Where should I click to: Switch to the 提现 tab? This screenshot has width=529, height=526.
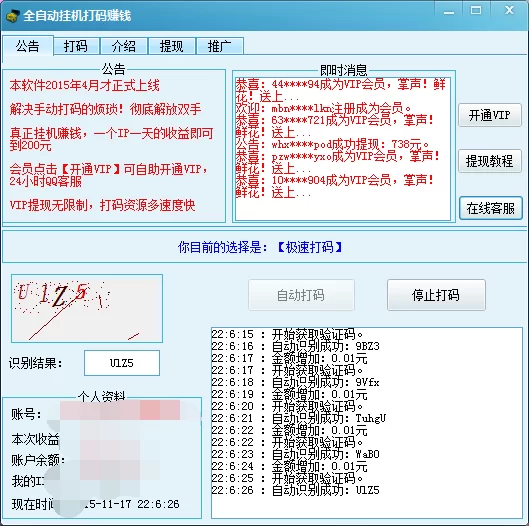[172, 46]
